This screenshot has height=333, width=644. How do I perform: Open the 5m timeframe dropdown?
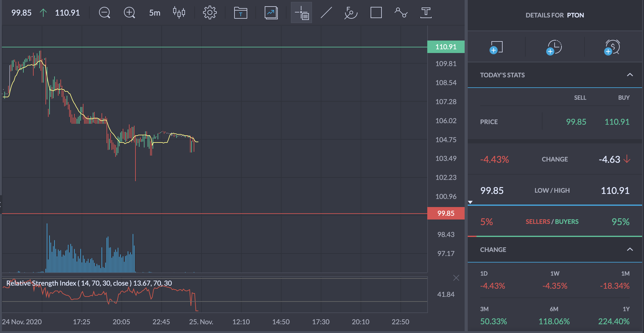pyautogui.click(x=154, y=13)
